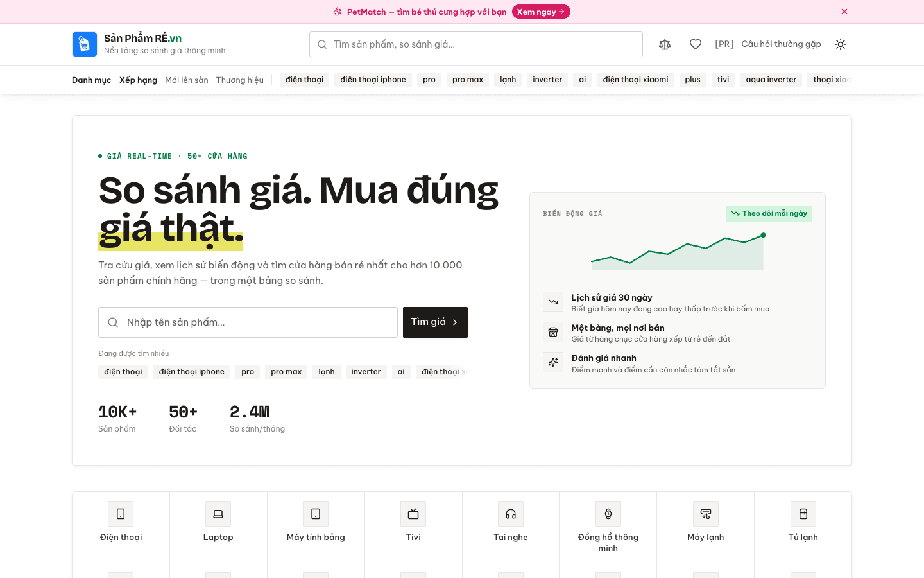This screenshot has width=924, height=578.
Task: Go to Mới lên sàn
Action: click(x=187, y=80)
